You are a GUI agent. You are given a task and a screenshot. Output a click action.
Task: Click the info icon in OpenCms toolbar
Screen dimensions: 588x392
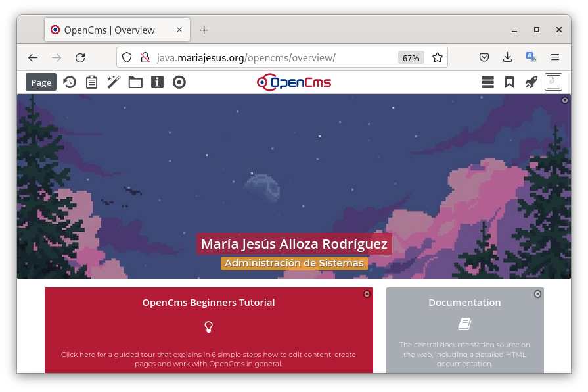pyautogui.click(x=157, y=82)
